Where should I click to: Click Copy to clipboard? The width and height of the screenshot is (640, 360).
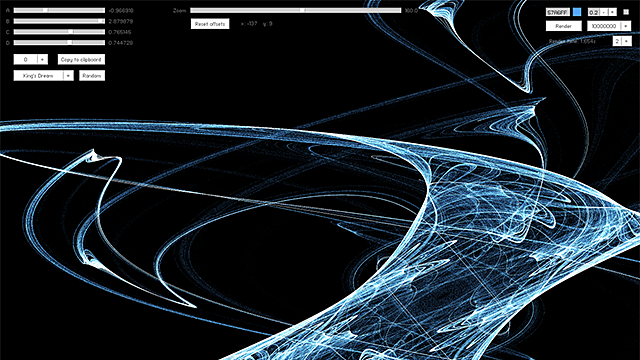pyautogui.click(x=81, y=60)
